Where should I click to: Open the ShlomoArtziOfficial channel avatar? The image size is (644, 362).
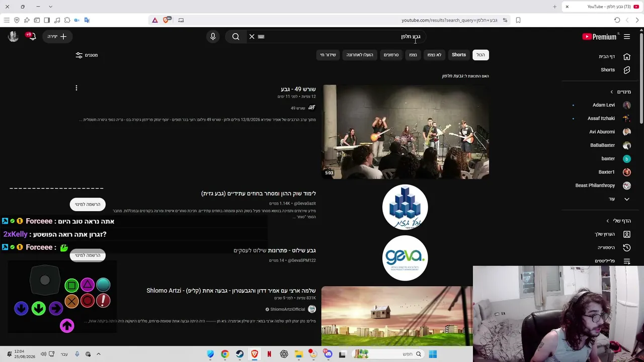click(x=312, y=309)
